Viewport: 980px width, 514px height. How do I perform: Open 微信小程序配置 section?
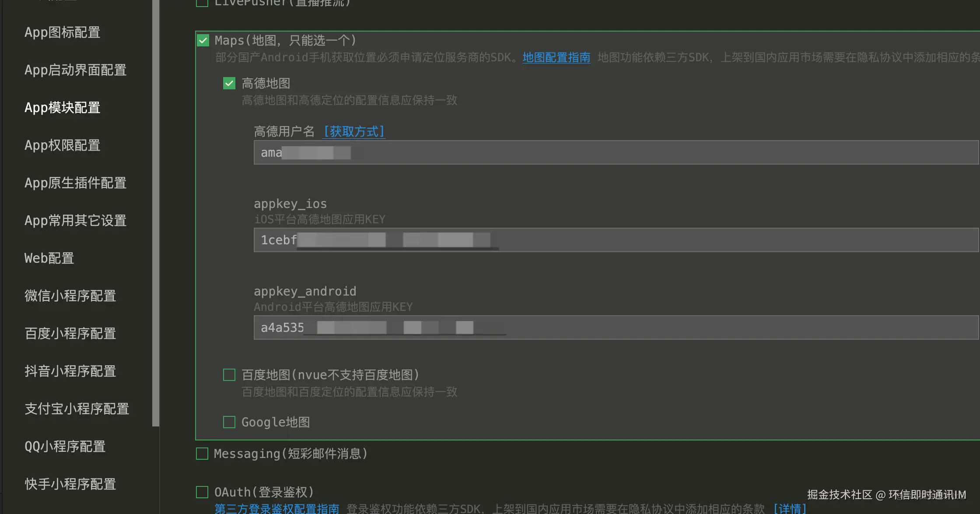tap(70, 296)
